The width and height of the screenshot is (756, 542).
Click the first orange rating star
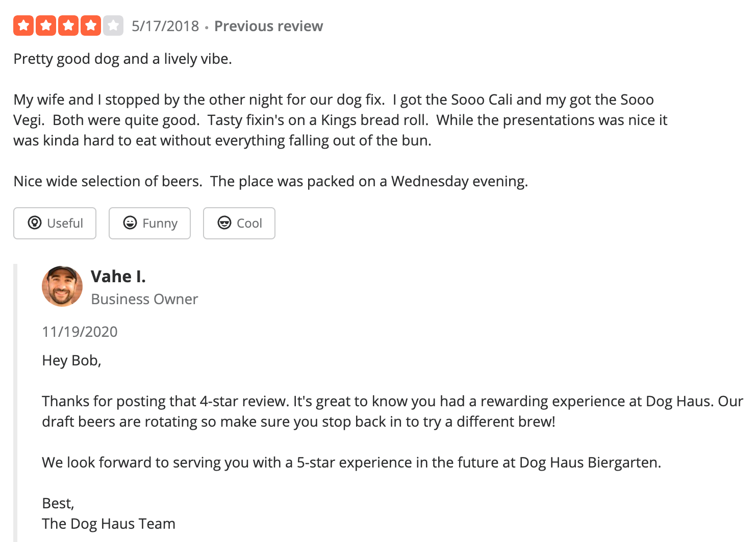pos(23,26)
